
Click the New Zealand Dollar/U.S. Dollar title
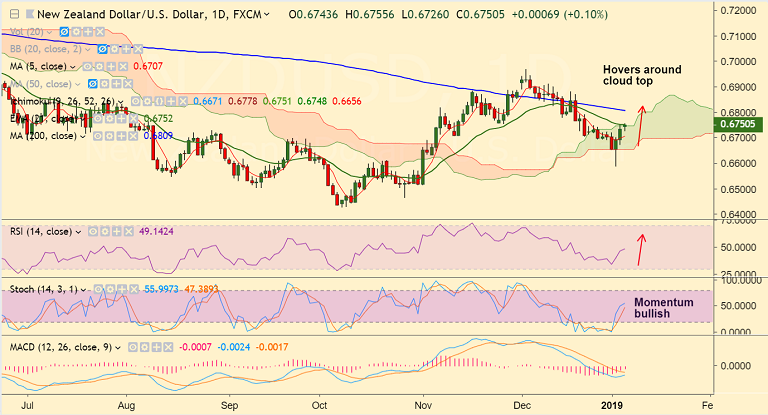(x=120, y=14)
